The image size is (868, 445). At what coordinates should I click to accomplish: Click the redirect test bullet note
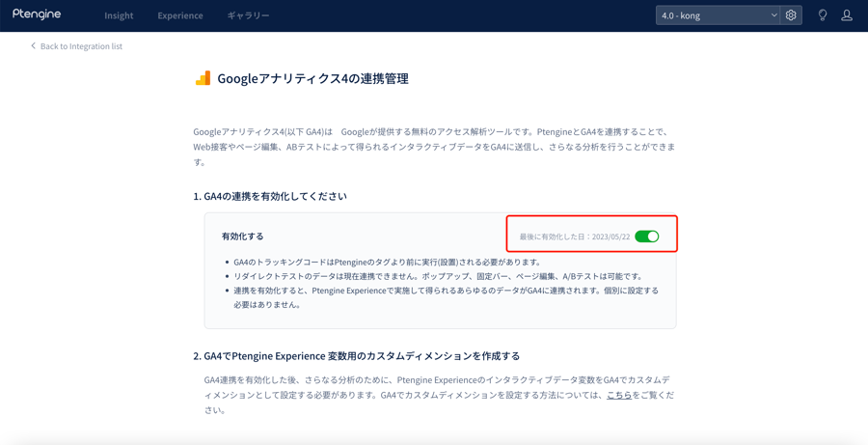pyautogui.click(x=439, y=276)
